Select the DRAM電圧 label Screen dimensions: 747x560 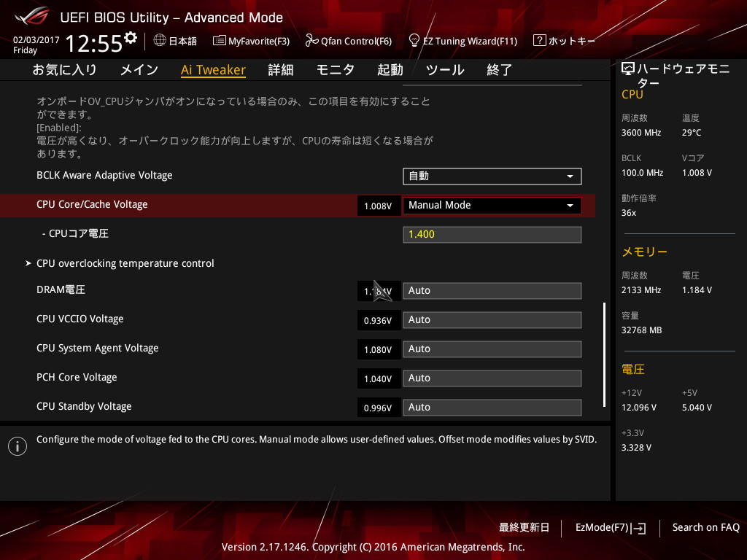click(61, 289)
